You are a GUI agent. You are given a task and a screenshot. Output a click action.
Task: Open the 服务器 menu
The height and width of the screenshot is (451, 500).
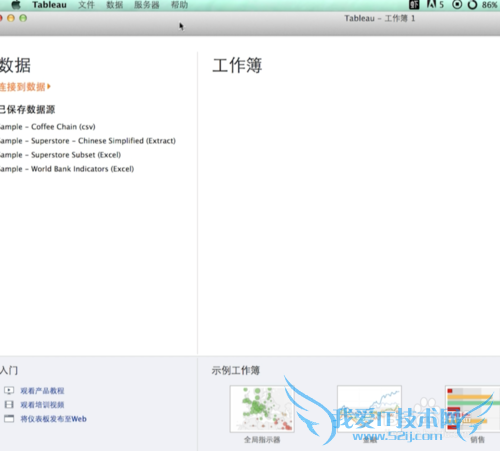[147, 5]
